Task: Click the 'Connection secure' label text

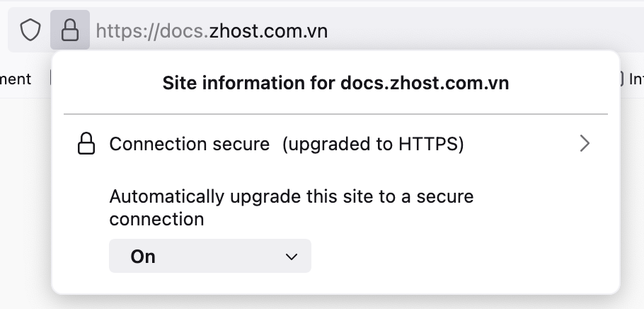Action: (189, 145)
